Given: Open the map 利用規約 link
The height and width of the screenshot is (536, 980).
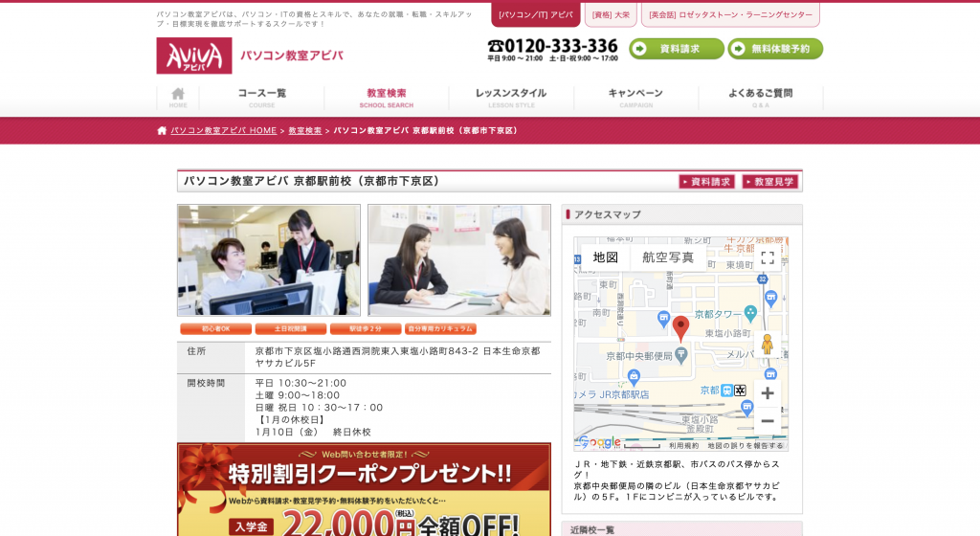Looking at the screenshot, I should coord(683,446).
